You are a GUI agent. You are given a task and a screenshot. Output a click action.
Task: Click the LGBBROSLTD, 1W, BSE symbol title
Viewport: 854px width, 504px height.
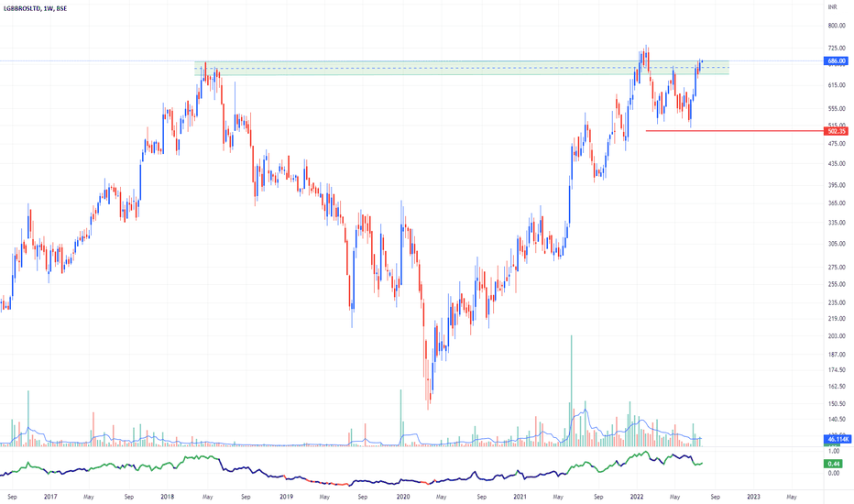point(36,9)
